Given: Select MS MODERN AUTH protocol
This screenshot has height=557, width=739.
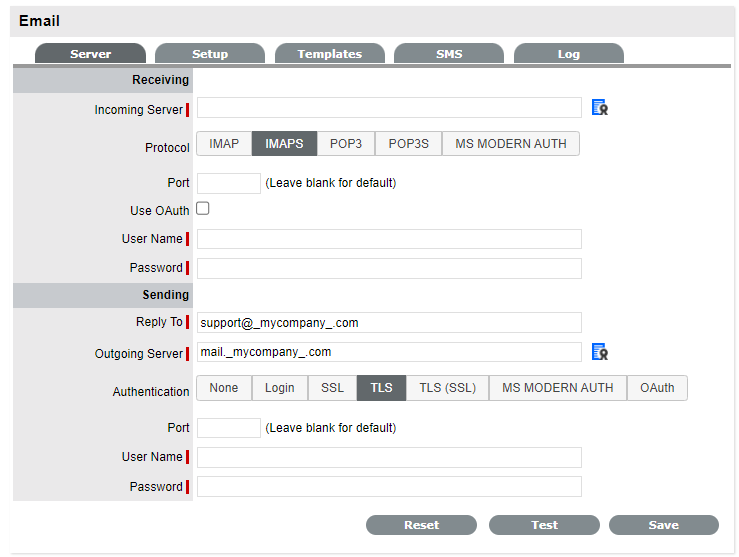Looking at the screenshot, I should pyautogui.click(x=510, y=144).
